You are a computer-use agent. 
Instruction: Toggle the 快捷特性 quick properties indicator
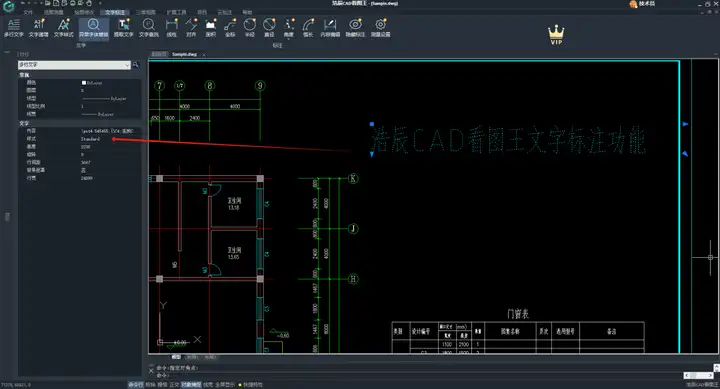pyautogui.click(x=251, y=384)
